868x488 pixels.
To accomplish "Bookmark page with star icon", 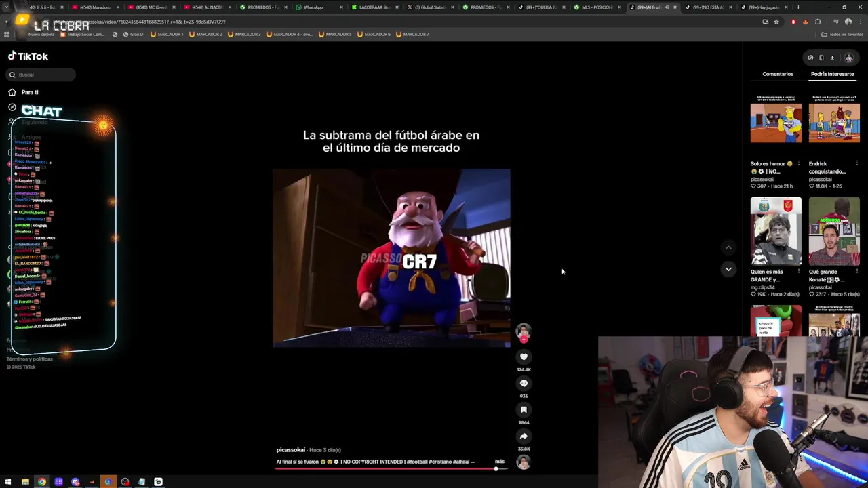I will (x=776, y=22).
